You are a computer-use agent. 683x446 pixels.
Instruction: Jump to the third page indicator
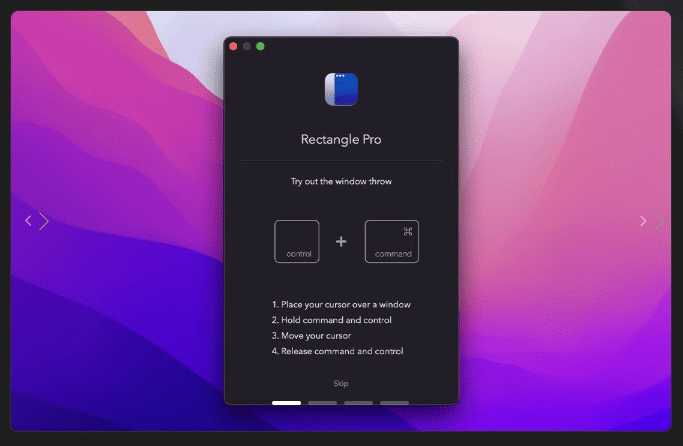pyautogui.click(x=358, y=403)
